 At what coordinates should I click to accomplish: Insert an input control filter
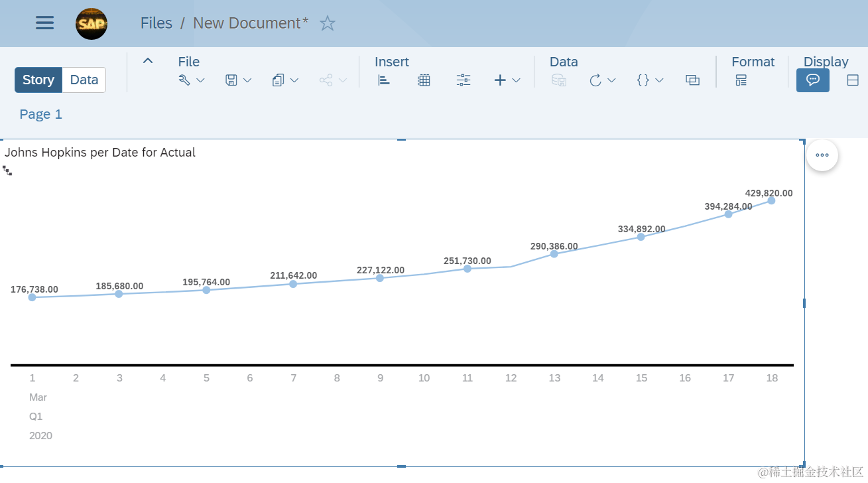coord(464,80)
